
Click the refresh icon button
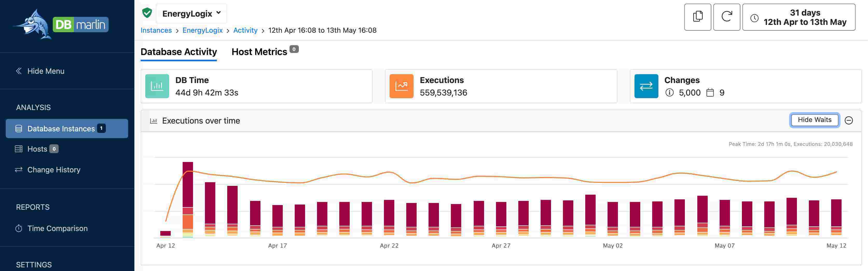726,17
